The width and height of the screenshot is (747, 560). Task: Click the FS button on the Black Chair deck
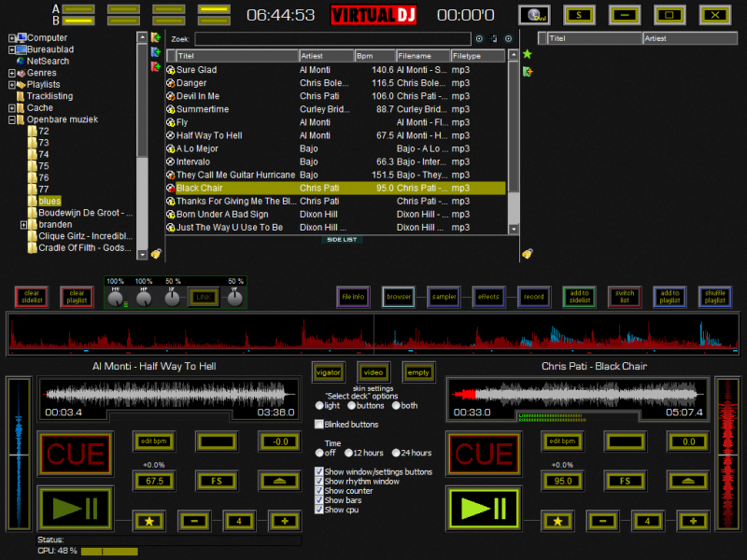point(625,481)
